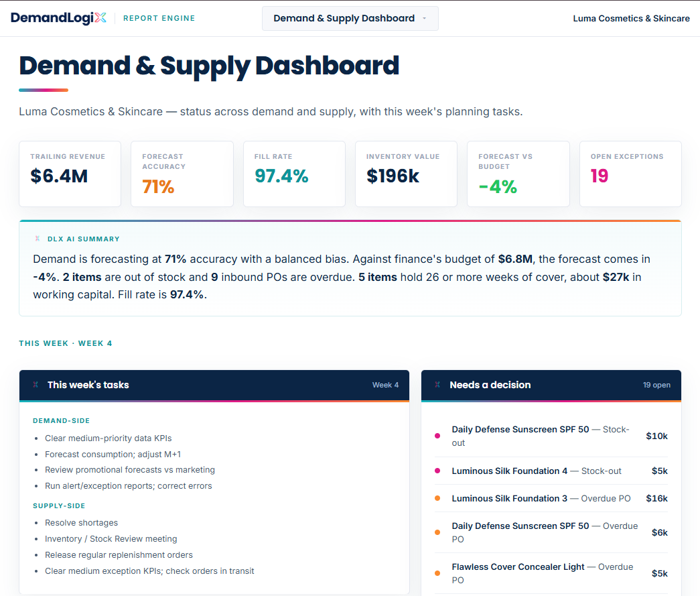Click the Week 4 label in tasks header
Screen dimensions: 700x596
click(385, 385)
